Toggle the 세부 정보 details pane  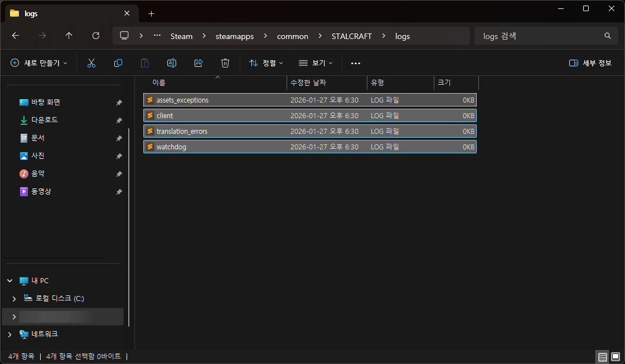590,63
